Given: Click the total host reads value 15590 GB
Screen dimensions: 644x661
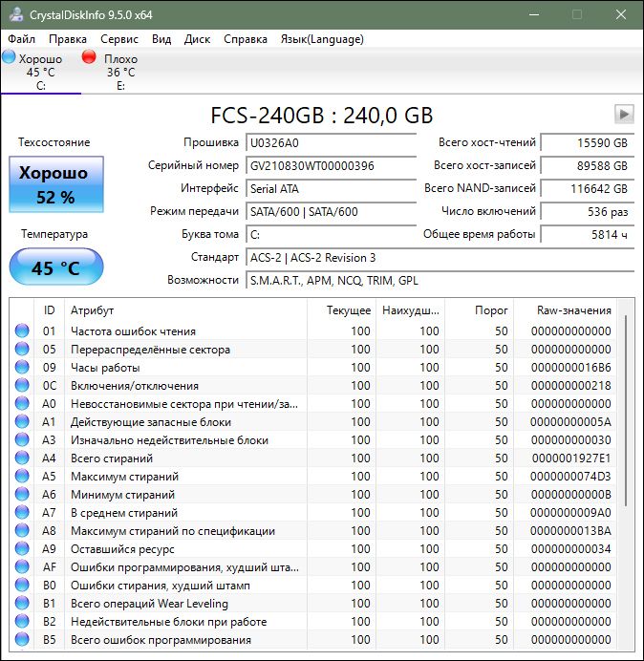Looking at the screenshot, I should [x=587, y=143].
